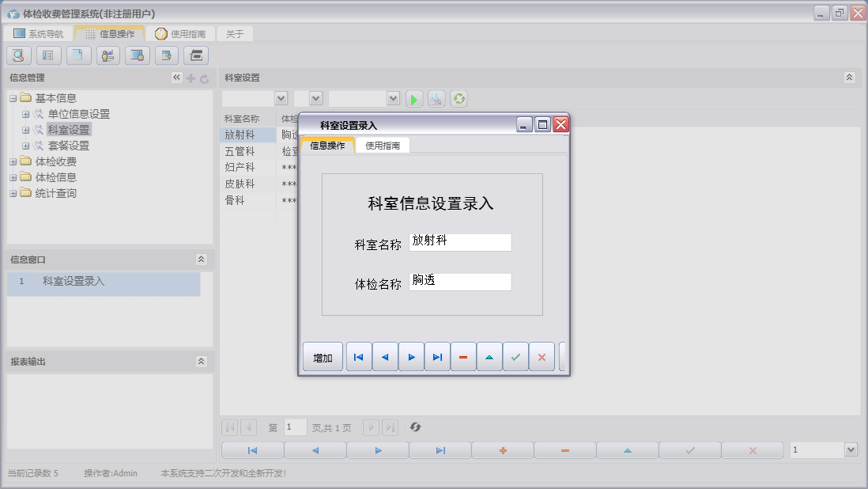Click the up-triangle edit button in dialog
This screenshot has width=868, height=489.
[489, 358]
